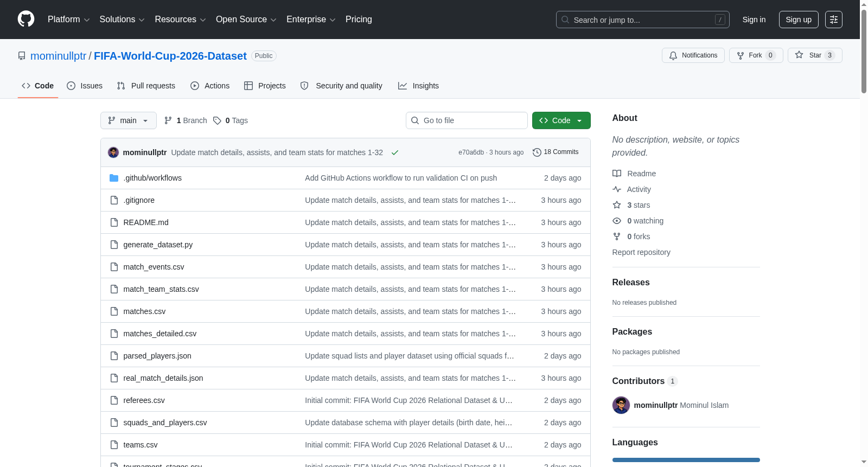Open the parsed_players.json file
Image resolution: width=868 pixels, height=467 pixels.
coord(157,356)
